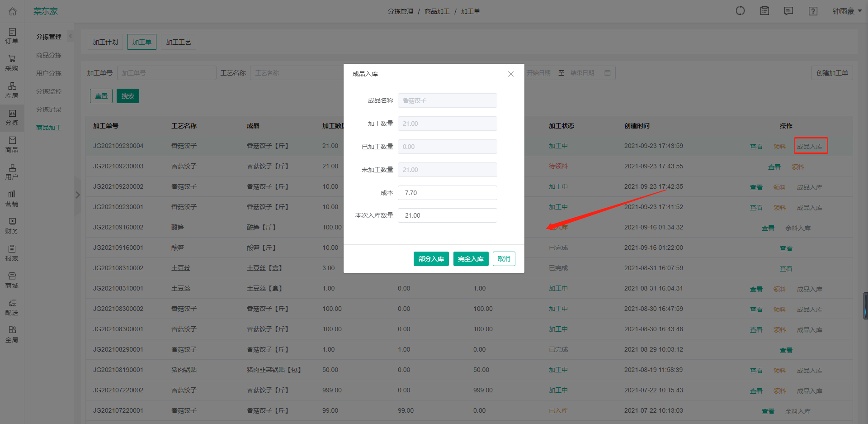Expand the 钟雨豪 user dropdown
Image resolution: width=868 pixels, height=424 pixels.
pyautogui.click(x=847, y=11)
